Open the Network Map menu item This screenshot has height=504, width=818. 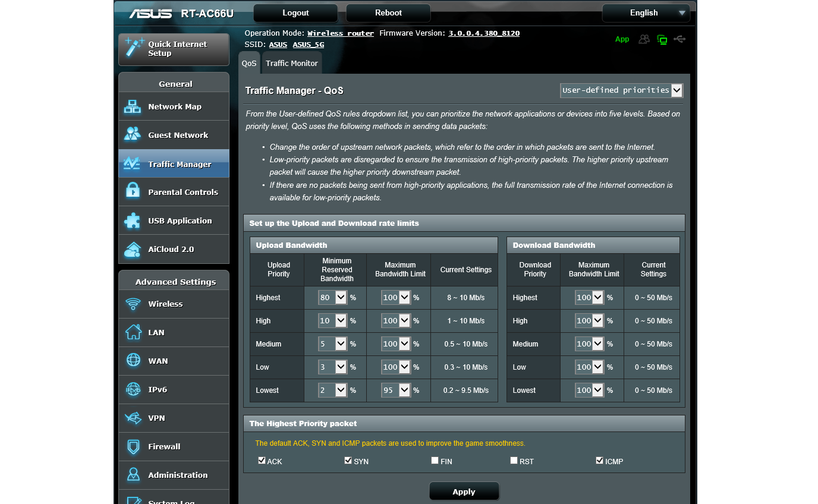174,106
